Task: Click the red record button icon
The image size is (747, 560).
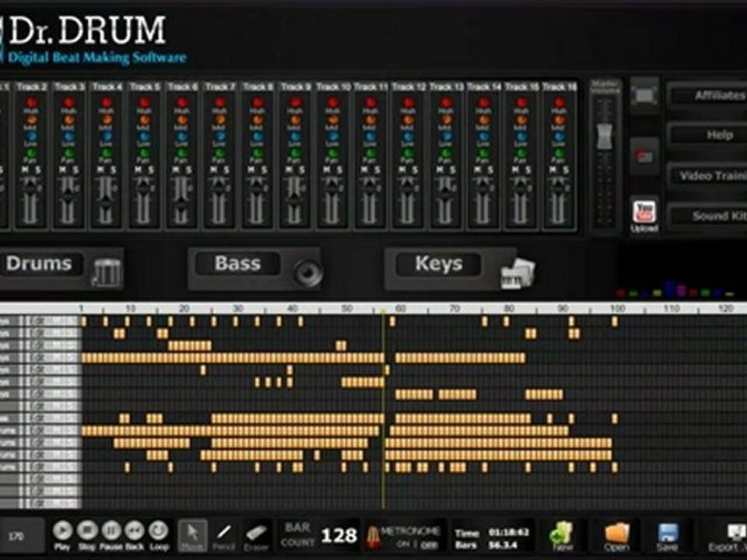Action: [644, 156]
